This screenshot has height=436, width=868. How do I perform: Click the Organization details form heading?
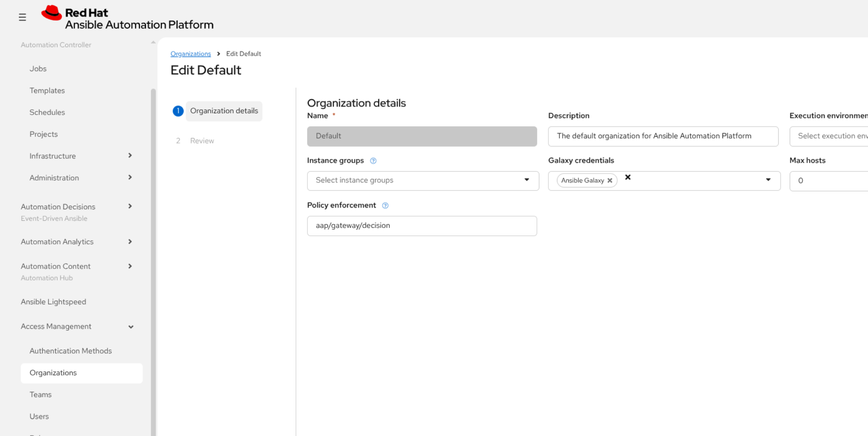(x=357, y=103)
